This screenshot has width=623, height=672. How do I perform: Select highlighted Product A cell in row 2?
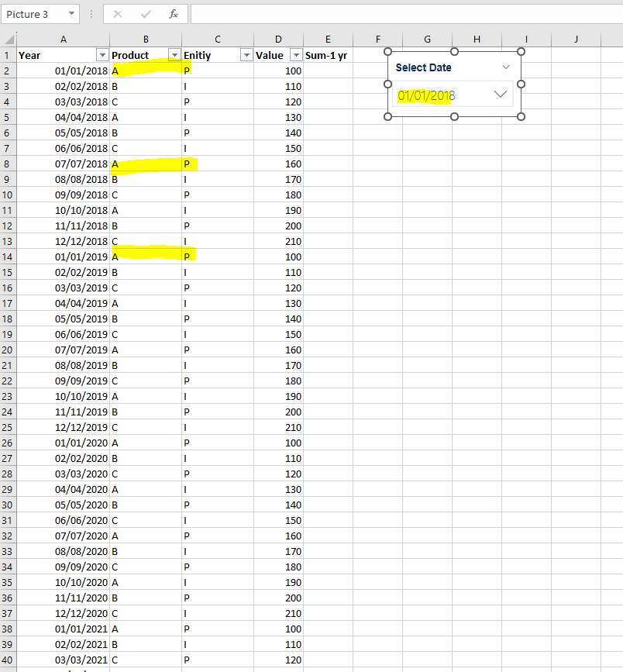[146, 71]
